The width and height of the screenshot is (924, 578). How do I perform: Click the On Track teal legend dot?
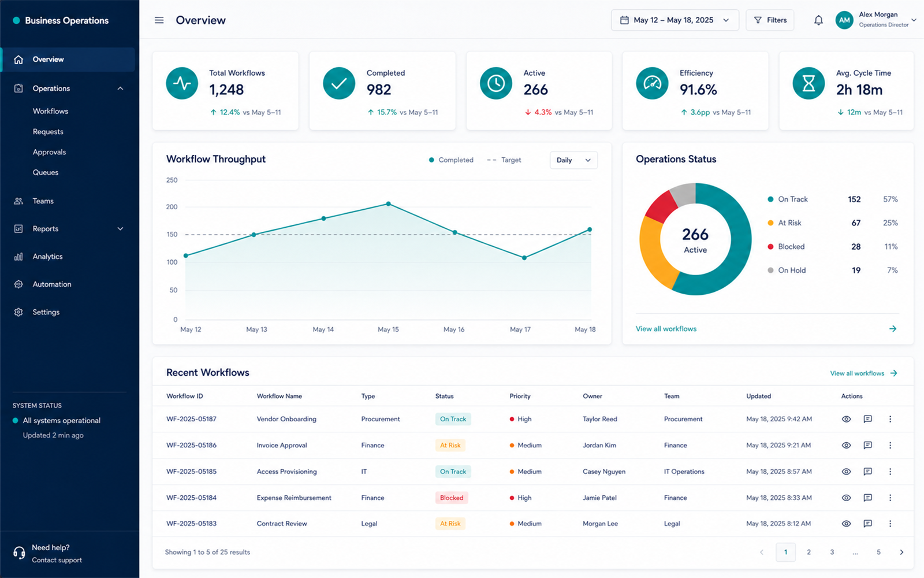tap(770, 199)
